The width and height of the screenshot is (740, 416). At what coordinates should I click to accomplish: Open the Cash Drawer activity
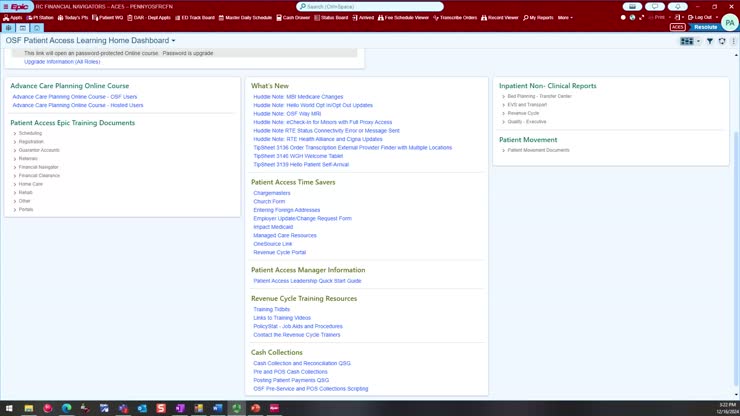(x=293, y=17)
